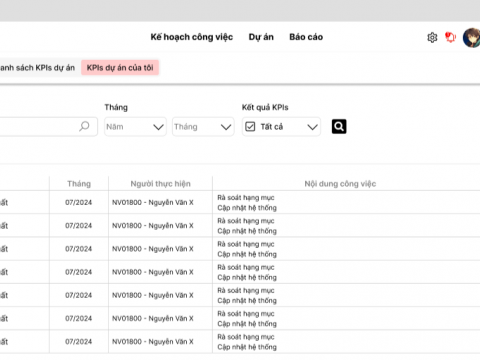Viewport: 480px width, 360px height.
Task: Click NV01800 - Nguyễn Văn X in the last row
Action: 153,342
